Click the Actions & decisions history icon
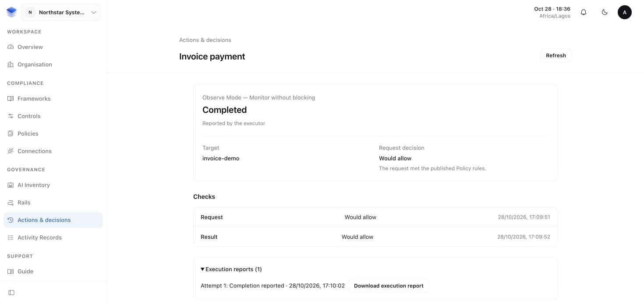The image size is (644, 304). 11,220
